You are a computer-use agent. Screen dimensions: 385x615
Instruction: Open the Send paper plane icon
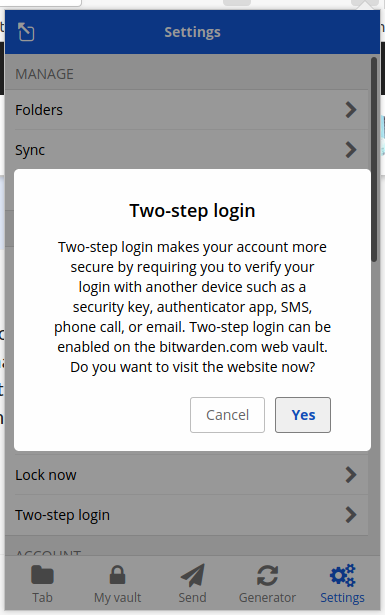click(192, 575)
